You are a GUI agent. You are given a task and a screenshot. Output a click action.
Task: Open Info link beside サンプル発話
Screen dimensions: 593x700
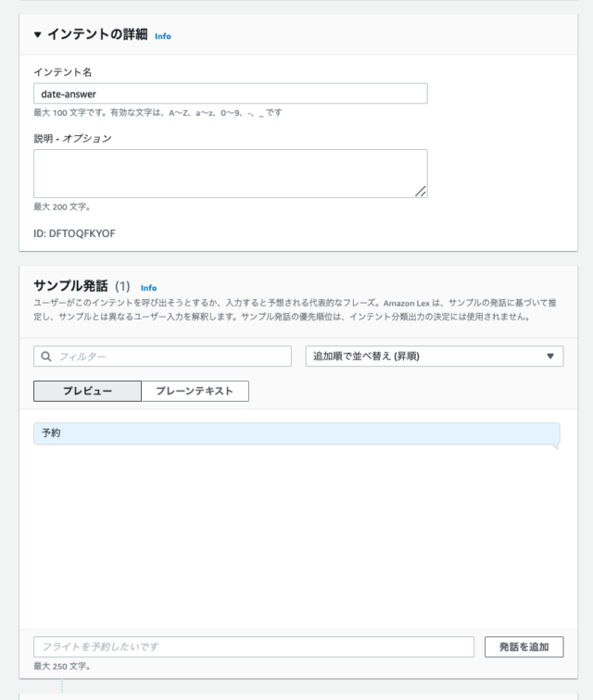[148, 288]
